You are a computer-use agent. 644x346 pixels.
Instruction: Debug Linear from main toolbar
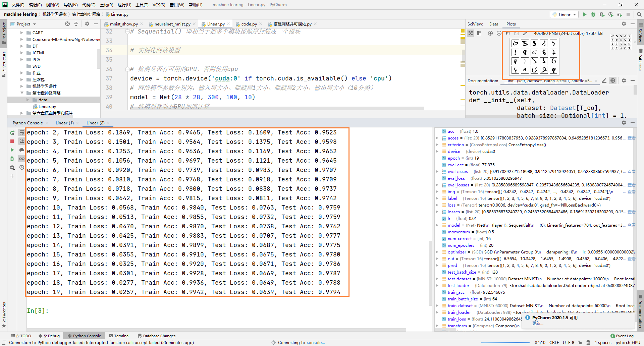pos(593,14)
